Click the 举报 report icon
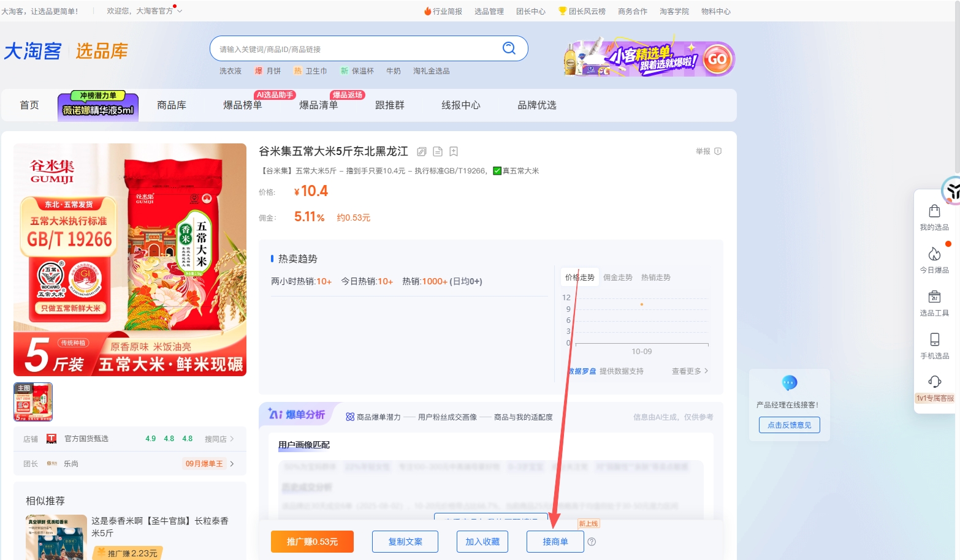Screen dimensions: 960x560 [x=718, y=151]
